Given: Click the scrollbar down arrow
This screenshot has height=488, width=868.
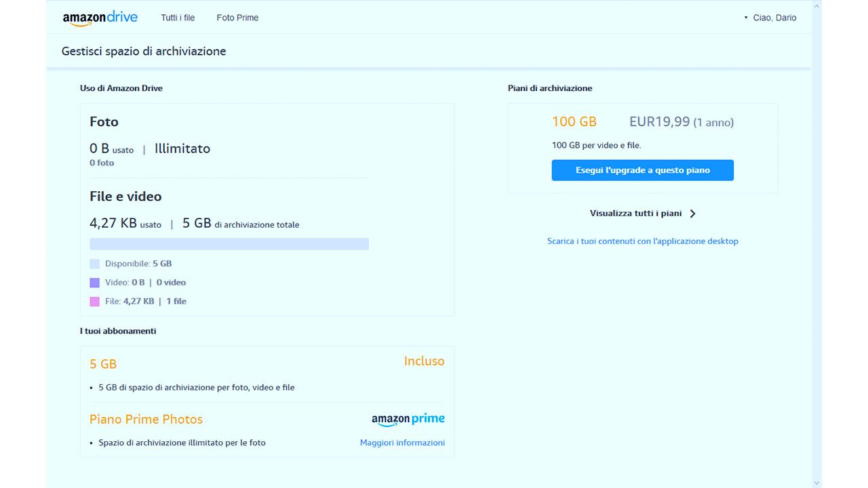Looking at the screenshot, I should click(x=816, y=482).
